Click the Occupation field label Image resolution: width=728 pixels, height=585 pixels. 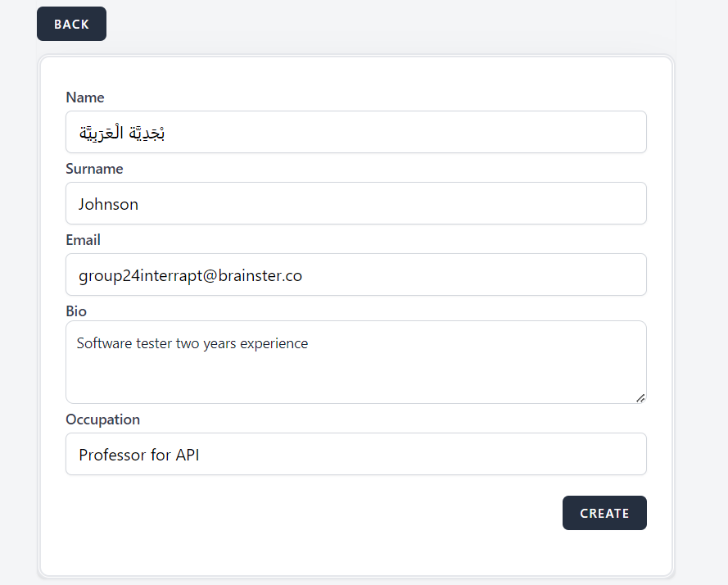[x=102, y=419]
